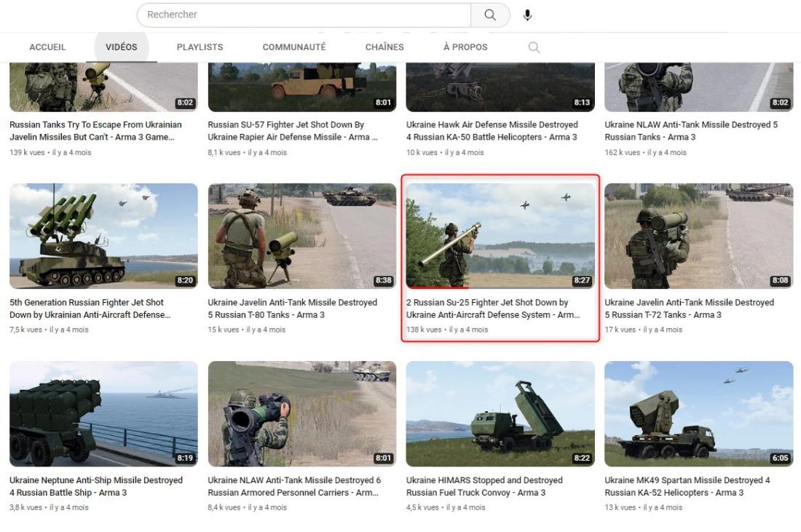Click the 8:27 duration badge on Su-25 video
This screenshot has width=801, height=532.
click(582, 279)
